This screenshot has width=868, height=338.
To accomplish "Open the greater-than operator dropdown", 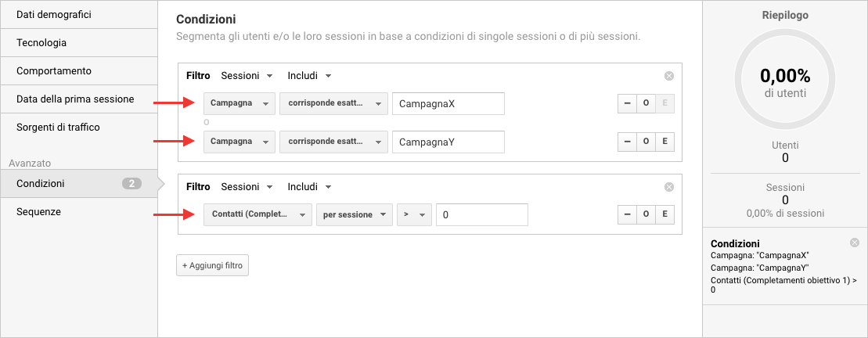I will coord(414,214).
